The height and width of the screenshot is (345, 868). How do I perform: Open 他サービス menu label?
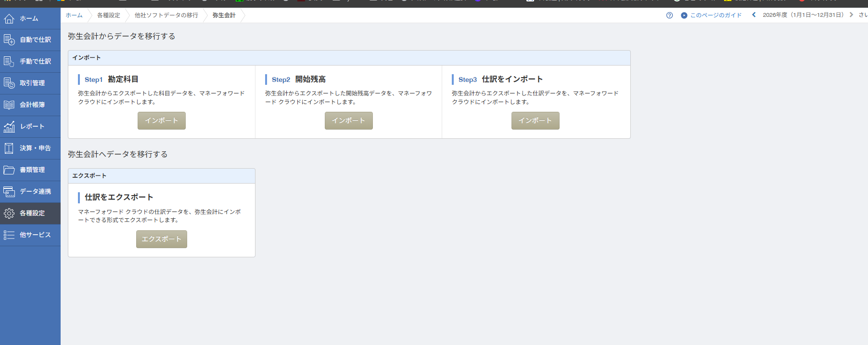pyautogui.click(x=35, y=235)
